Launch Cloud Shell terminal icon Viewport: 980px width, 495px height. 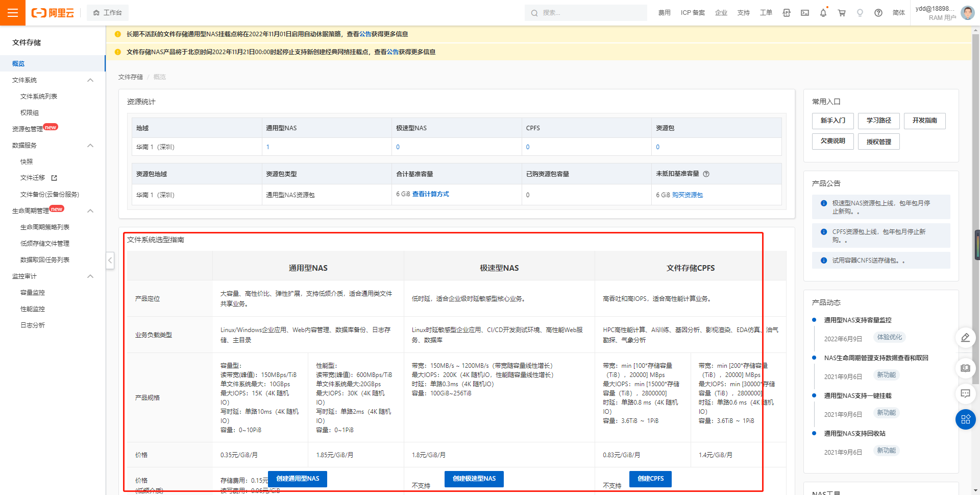[x=805, y=13]
